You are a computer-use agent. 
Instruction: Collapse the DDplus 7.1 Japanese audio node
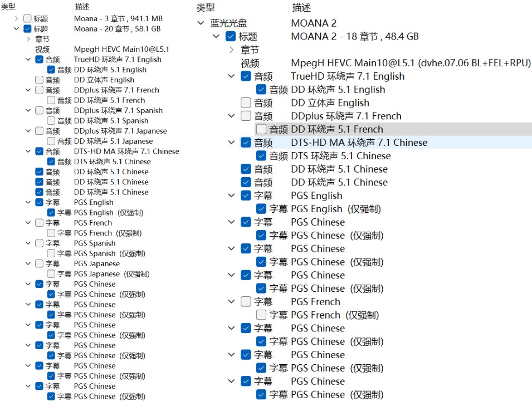pyautogui.click(x=28, y=131)
